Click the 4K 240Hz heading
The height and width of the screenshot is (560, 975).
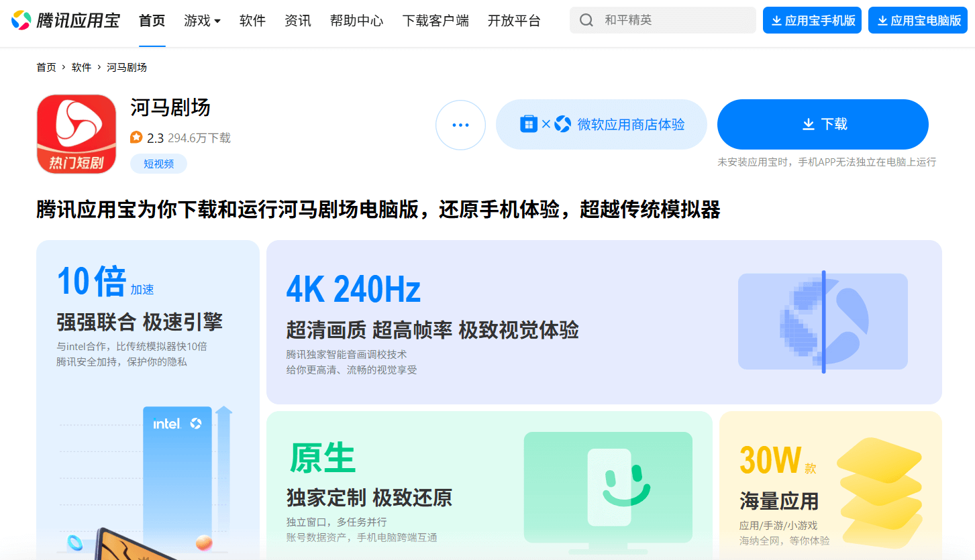pos(354,290)
